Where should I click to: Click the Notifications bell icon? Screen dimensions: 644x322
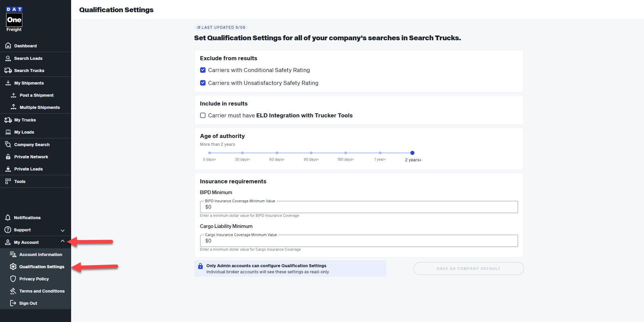pyautogui.click(x=8, y=218)
